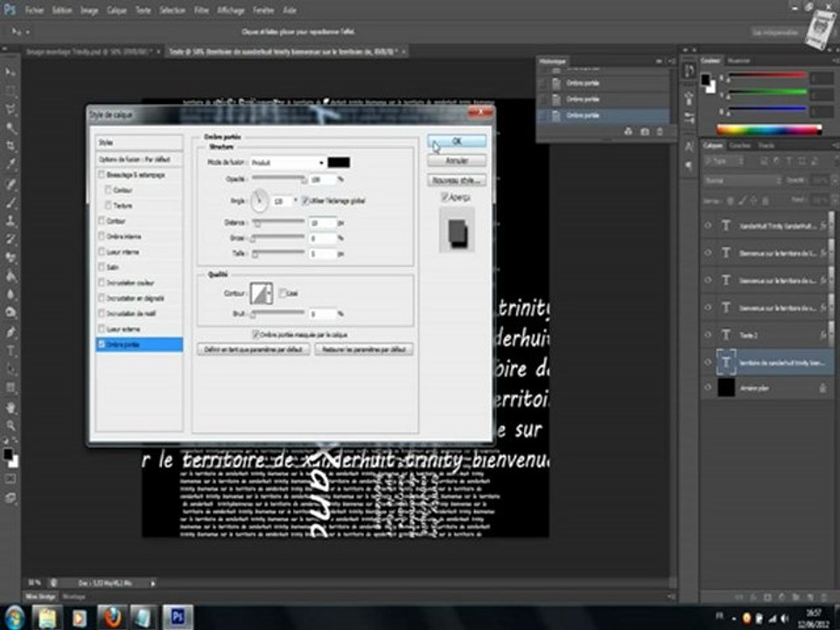This screenshot has height=630, width=840.
Task: Select the Eyedropper tool
Action: (10, 164)
